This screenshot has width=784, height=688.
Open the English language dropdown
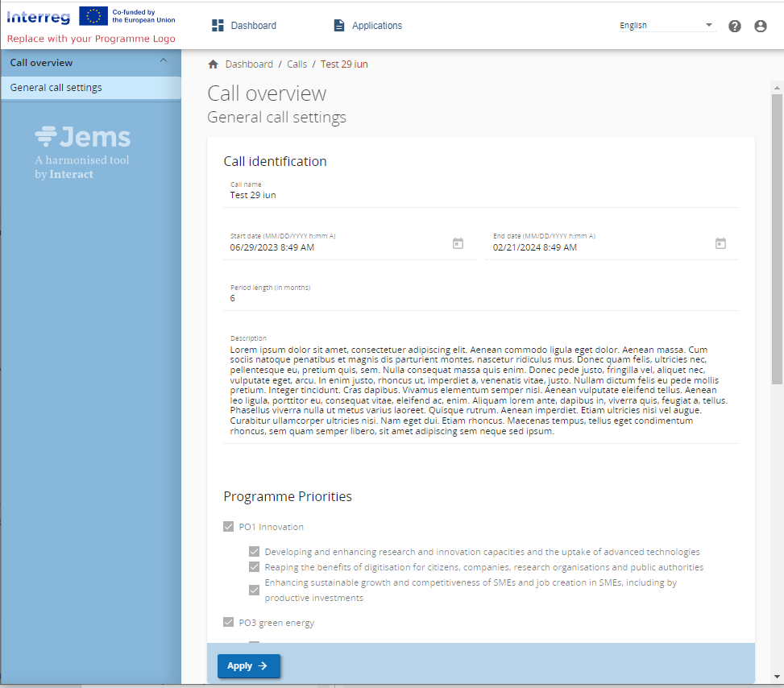(666, 26)
